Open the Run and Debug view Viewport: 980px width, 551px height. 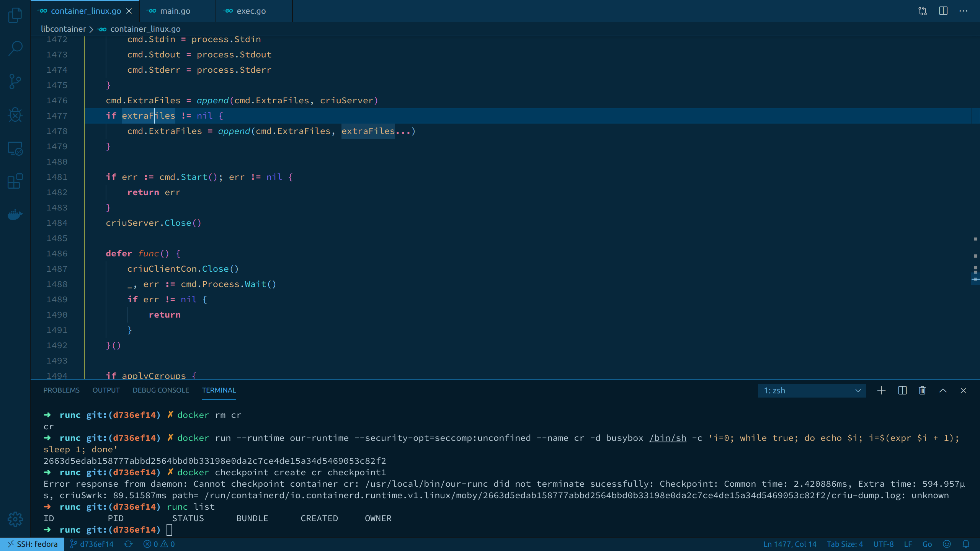15,115
